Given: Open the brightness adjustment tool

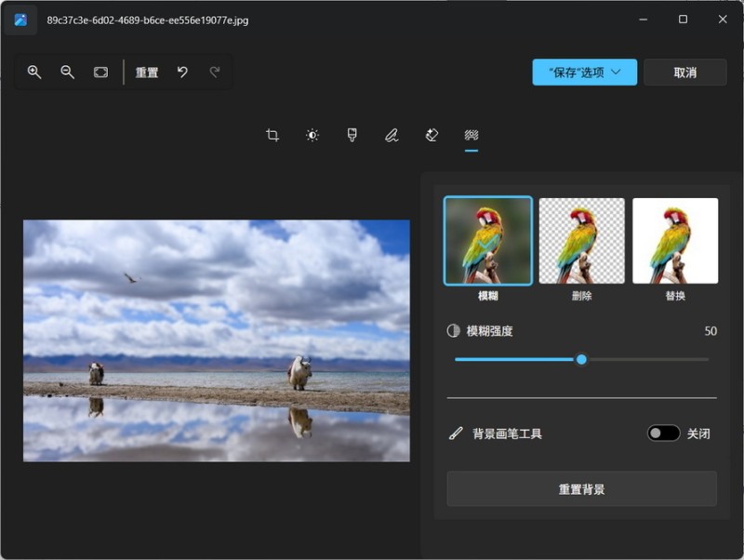Looking at the screenshot, I should (x=312, y=136).
